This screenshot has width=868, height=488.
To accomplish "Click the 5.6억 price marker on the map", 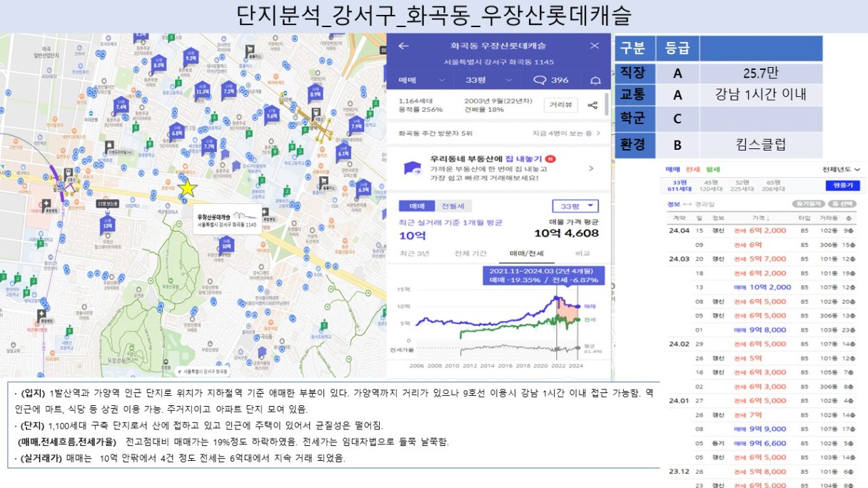I will coord(272,113).
